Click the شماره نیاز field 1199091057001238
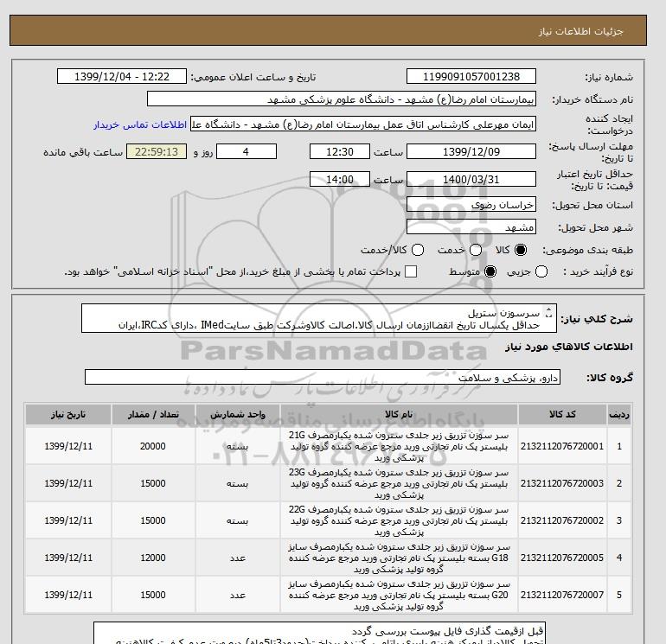666x644 pixels. click(471, 76)
